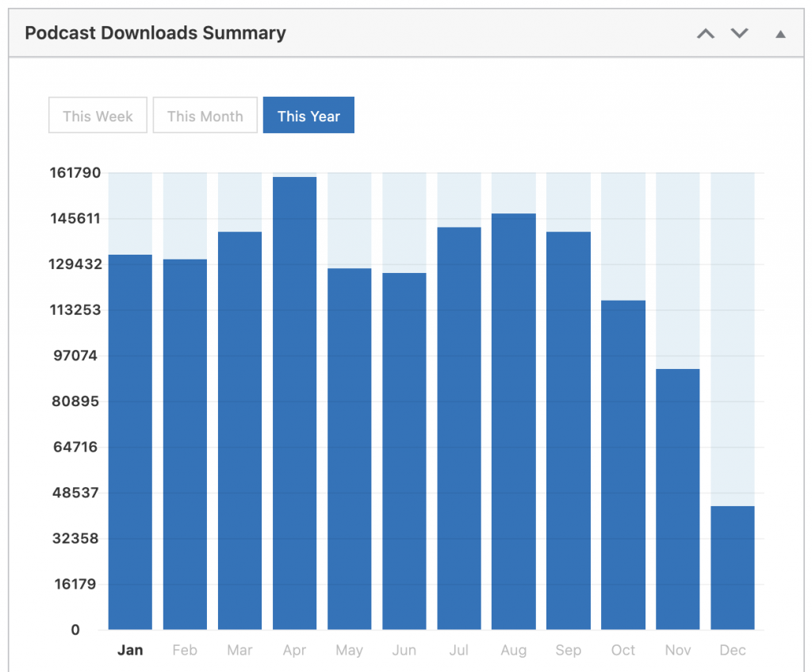Screen dimensions: 812x672
Task: Move widget up with the up chevron
Action: (705, 33)
